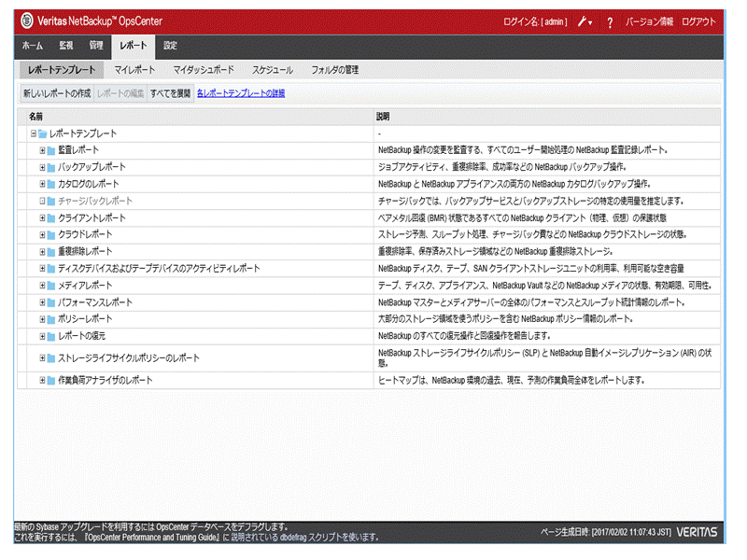
Task: Switch to the フォルダの管理 sub-tab
Action: click(x=334, y=70)
